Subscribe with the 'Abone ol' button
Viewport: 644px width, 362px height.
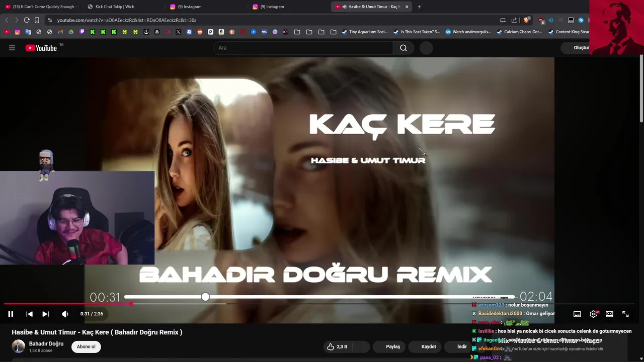[86, 346]
